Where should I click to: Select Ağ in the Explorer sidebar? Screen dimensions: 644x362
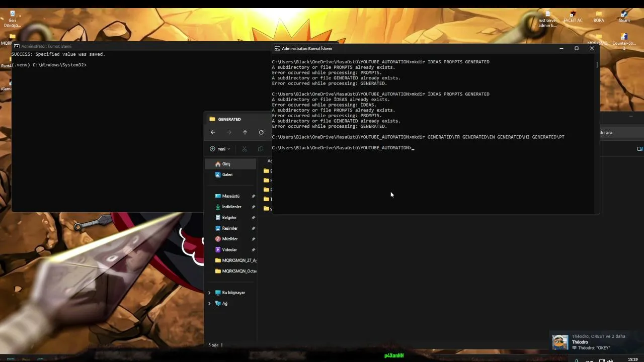pyautogui.click(x=221, y=303)
